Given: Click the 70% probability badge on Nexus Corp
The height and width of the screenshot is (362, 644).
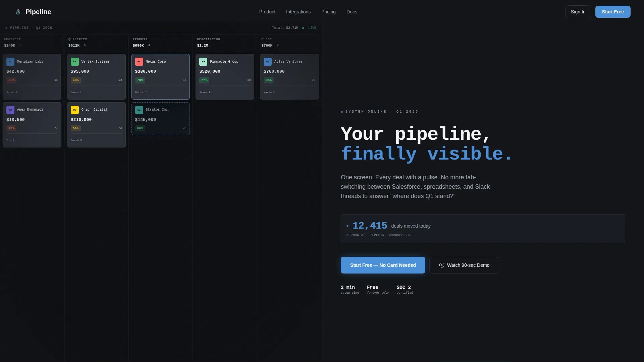Looking at the screenshot, I should [x=140, y=80].
